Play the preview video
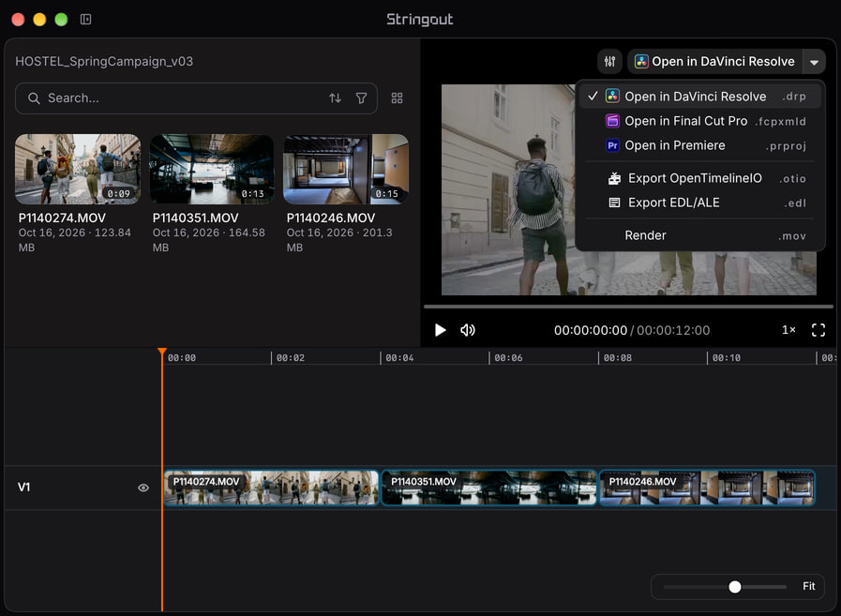 [x=441, y=330]
